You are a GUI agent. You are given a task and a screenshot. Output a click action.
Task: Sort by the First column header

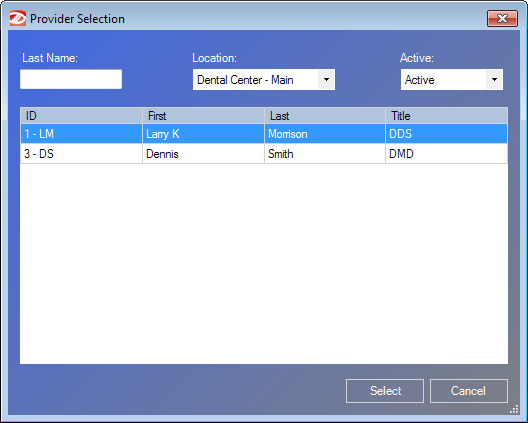tap(203, 116)
